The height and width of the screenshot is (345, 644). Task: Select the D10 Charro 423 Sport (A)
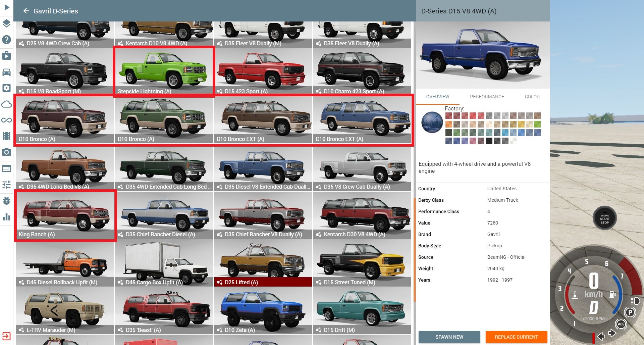click(x=362, y=71)
